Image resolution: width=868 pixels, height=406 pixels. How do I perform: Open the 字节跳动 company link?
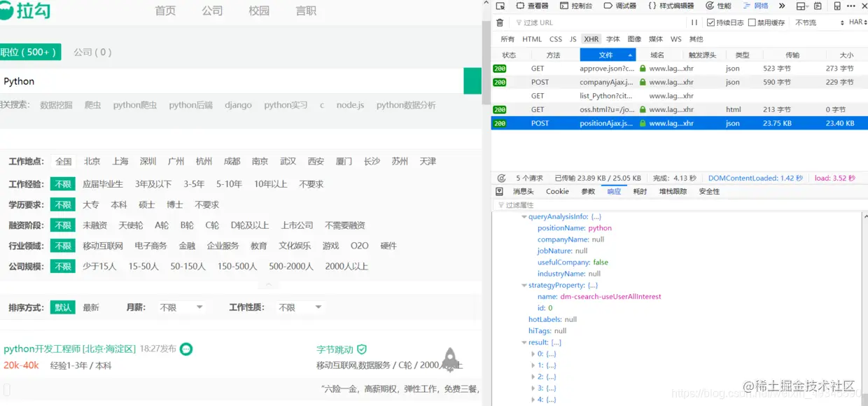335,349
